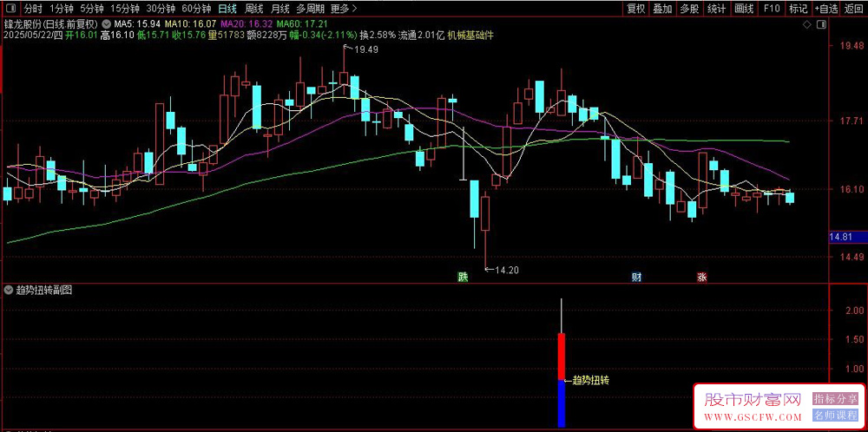Viewport: 868px width, 432px height.
Task: Click the 叠加 overlay button
Action: (x=662, y=9)
